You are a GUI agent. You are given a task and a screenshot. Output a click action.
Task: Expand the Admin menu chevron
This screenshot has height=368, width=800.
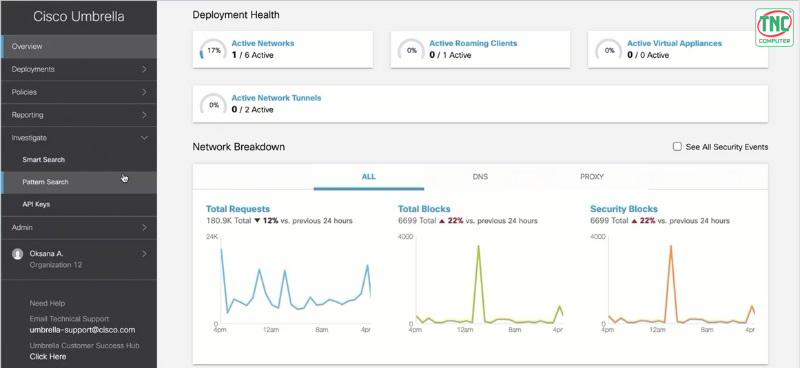pyautogui.click(x=144, y=228)
